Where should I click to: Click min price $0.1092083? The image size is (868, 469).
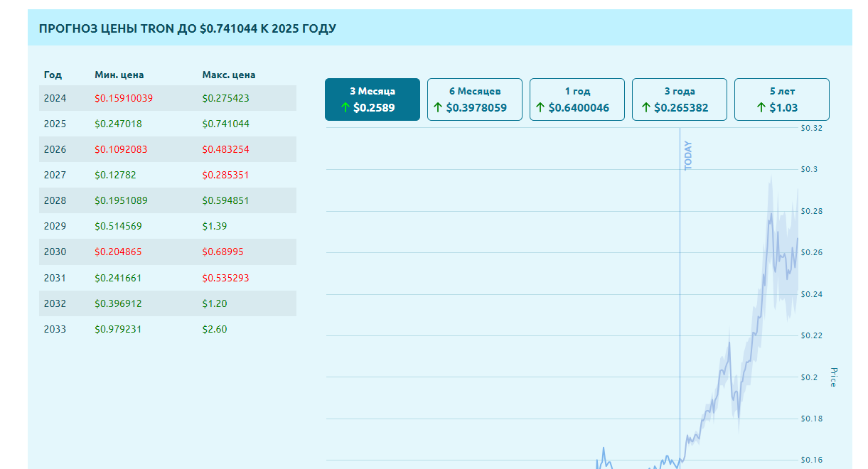pos(121,149)
